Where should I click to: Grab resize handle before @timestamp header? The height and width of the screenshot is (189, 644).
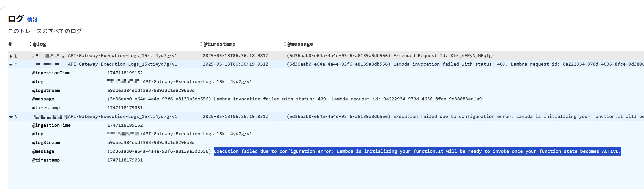(x=201, y=44)
